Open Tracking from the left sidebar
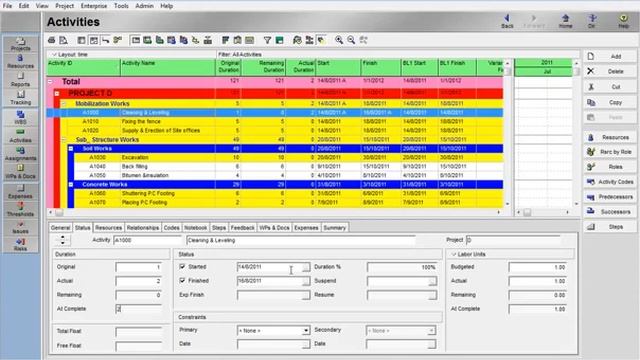 coord(20,98)
